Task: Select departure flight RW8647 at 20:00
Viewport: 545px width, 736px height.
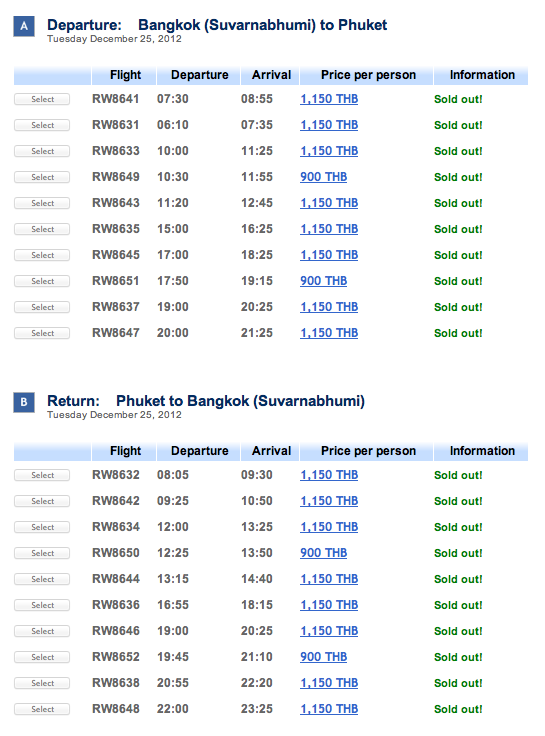Action: point(42,333)
